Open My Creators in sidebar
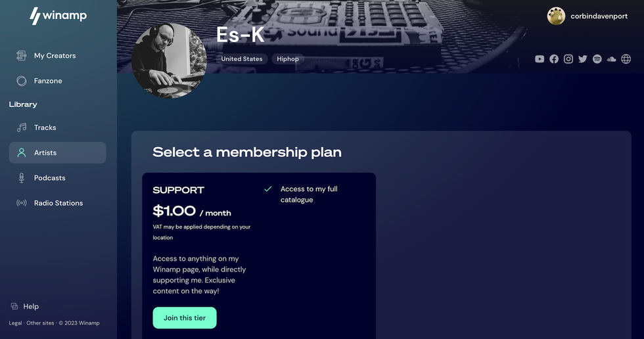Image resolution: width=644 pixels, height=339 pixels. 55,56
